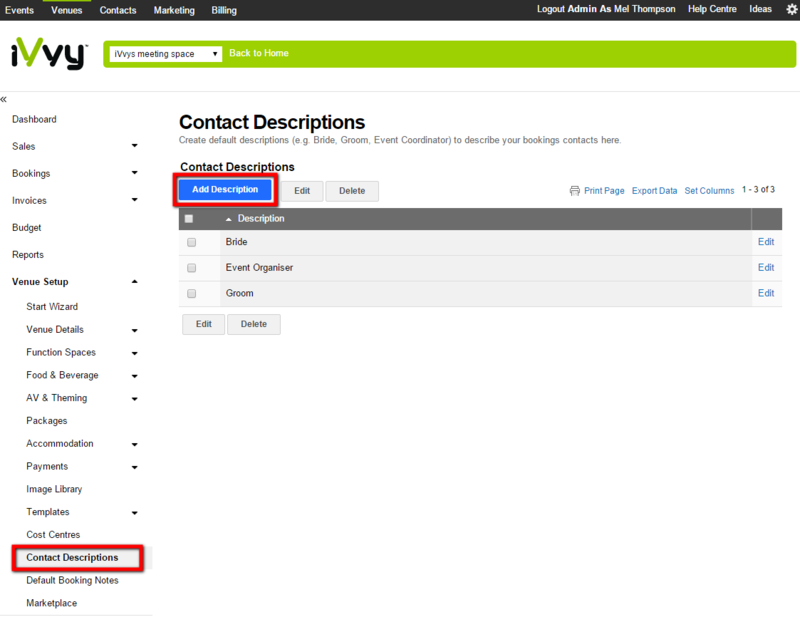
Task: Click the Bride description text
Action: point(237,242)
